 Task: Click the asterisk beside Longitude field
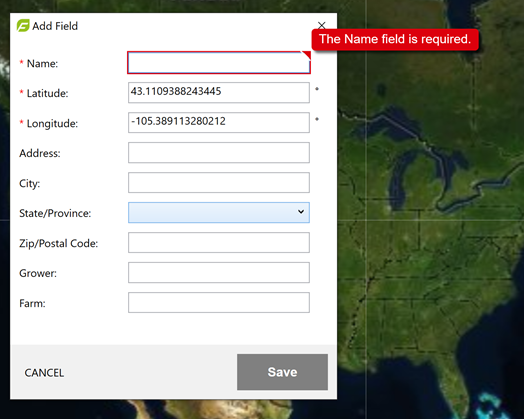317,119
